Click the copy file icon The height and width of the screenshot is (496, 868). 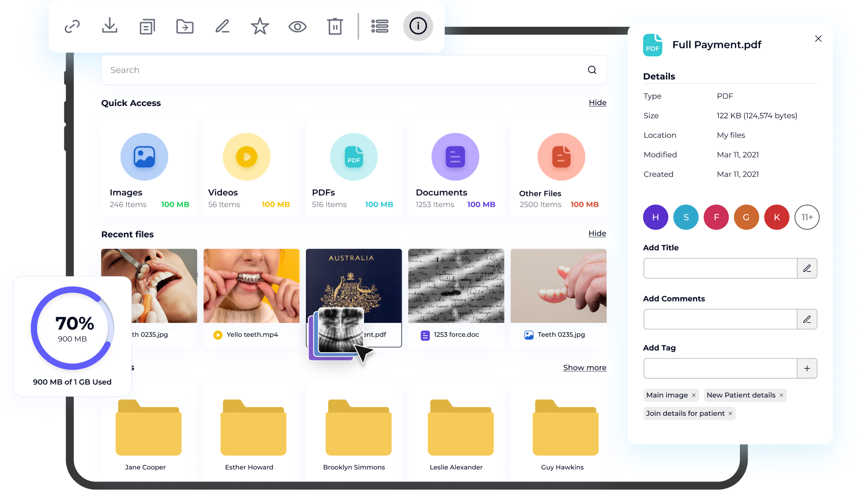pyautogui.click(x=147, y=27)
